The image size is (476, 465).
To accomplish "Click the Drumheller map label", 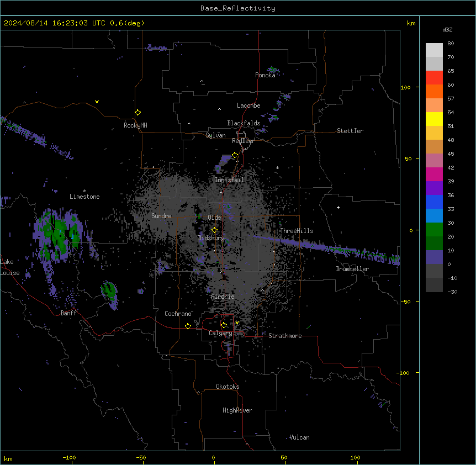I will [x=352, y=269].
